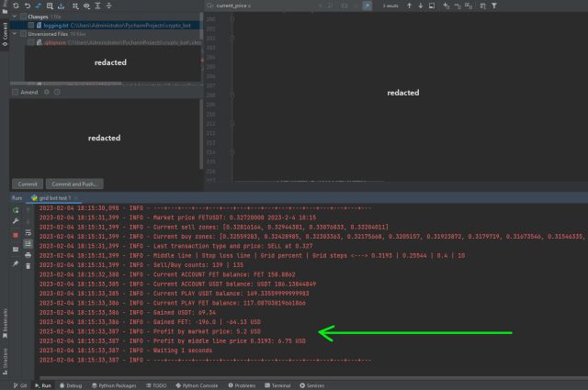The image size is (588, 390).
Task: Click the Commit button
Action: click(28, 184)
